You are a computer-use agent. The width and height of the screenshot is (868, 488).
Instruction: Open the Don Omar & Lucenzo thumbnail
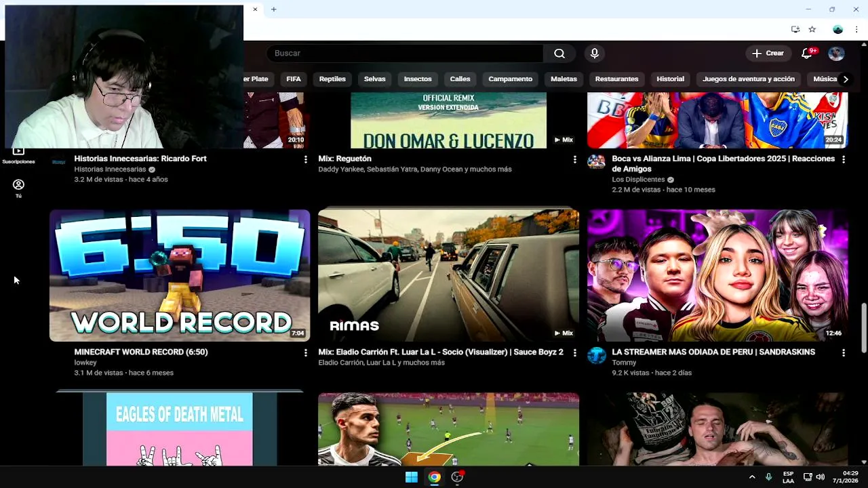[x=448, y=121]
